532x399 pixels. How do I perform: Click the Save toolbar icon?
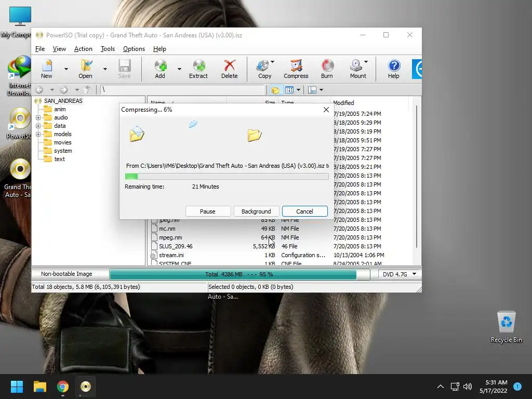tap(124, 69)
